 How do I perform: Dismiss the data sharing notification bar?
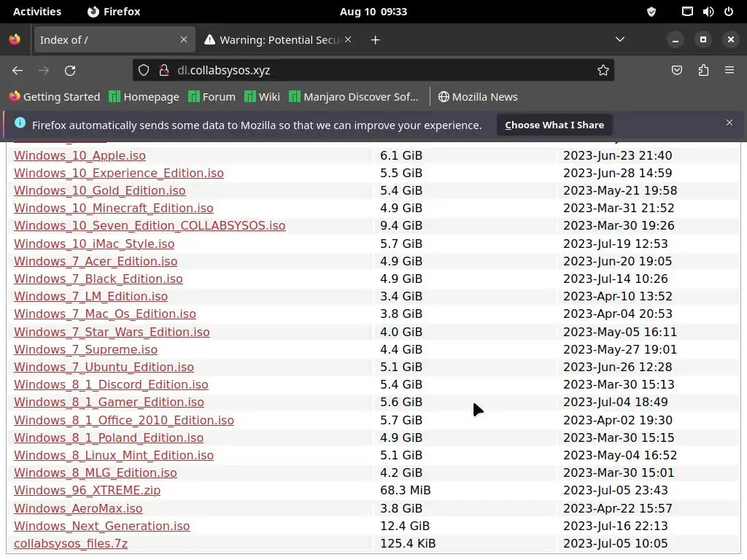click(729, 122)
